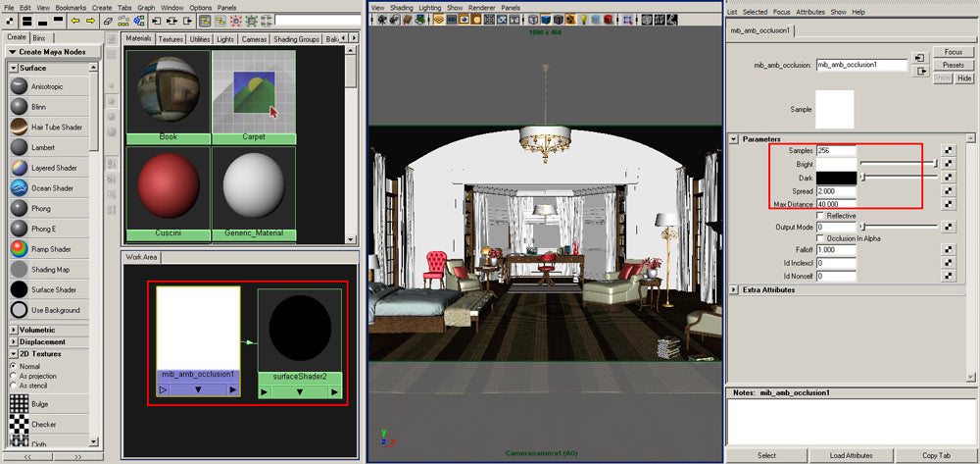
Task: Toggle viewport Use All Lights lightbulb icon
Action: tap(584, 20)
